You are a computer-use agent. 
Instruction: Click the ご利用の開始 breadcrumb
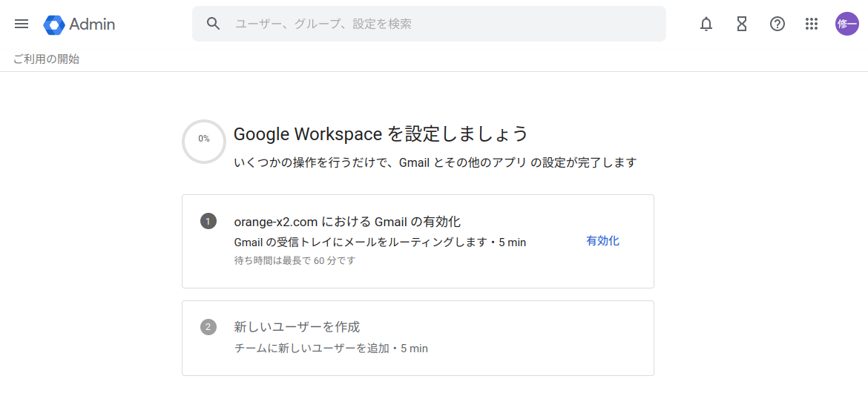pyautogui.click(x=46, y=59)
